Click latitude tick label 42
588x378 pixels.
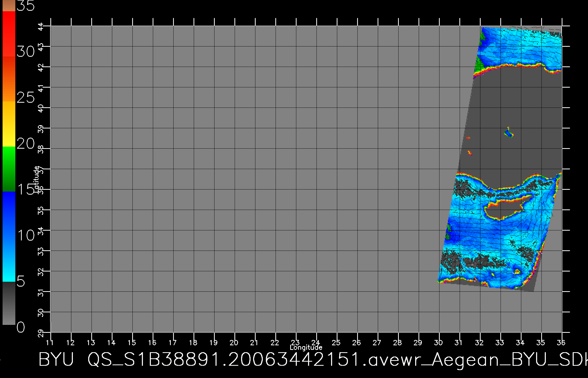click(x=41, y=68)
